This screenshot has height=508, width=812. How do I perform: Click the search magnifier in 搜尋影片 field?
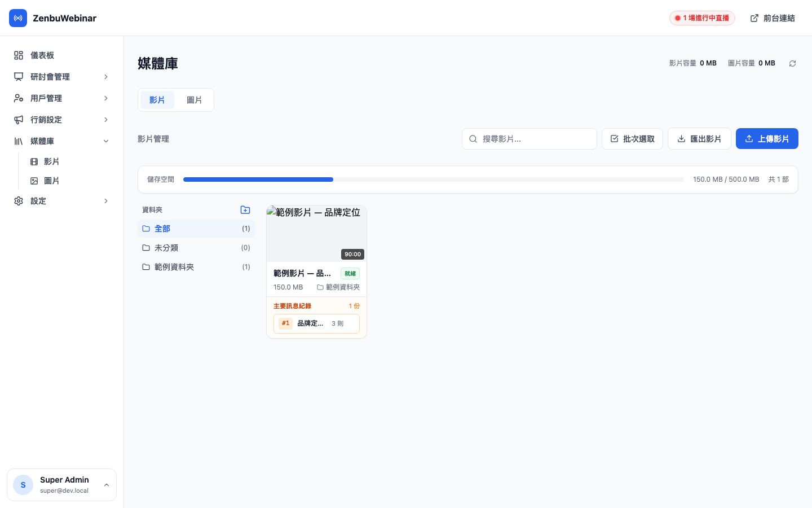pyautogui.click(x=473, y=139)
